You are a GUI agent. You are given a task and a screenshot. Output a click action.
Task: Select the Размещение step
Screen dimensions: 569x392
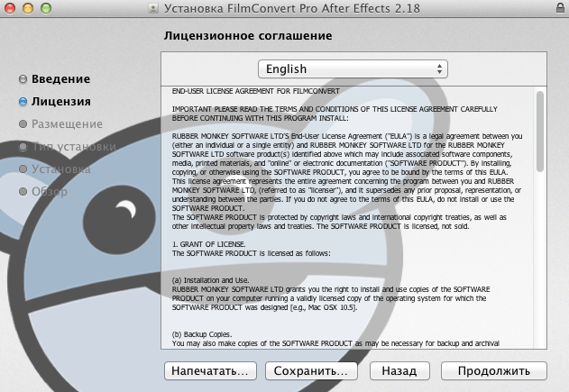click(67, 124)
